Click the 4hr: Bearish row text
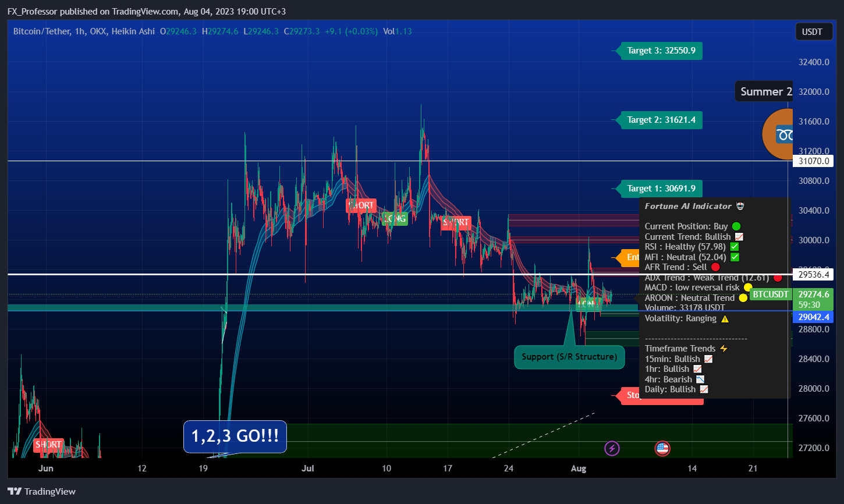844x504 pixels. (668, 379)
